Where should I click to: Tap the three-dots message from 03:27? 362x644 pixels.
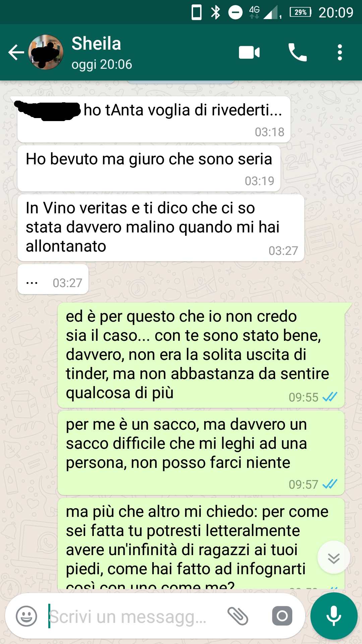point(53,279)
